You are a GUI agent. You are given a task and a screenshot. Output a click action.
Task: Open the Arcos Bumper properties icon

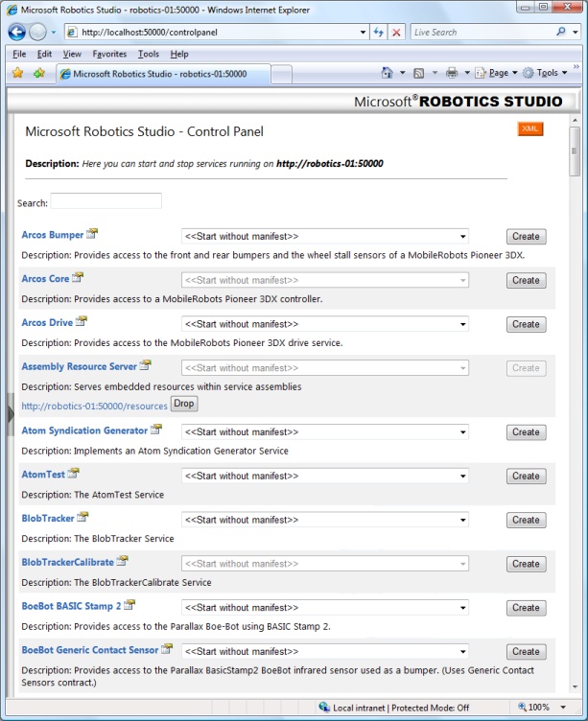click(92, 234)
